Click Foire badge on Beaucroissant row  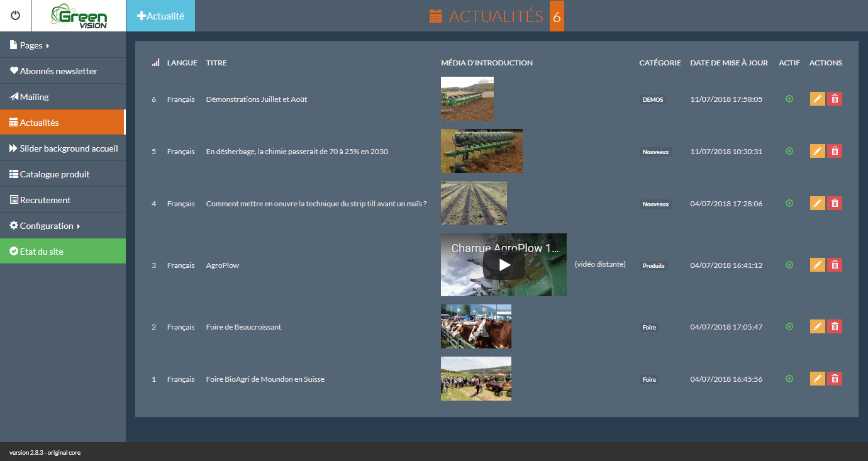point(649,327)
